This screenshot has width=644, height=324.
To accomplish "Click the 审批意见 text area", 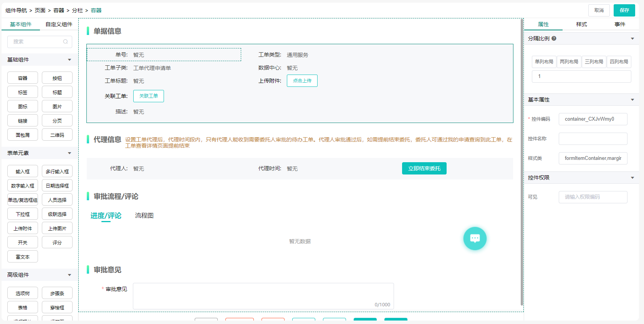I will click(263, 296).
